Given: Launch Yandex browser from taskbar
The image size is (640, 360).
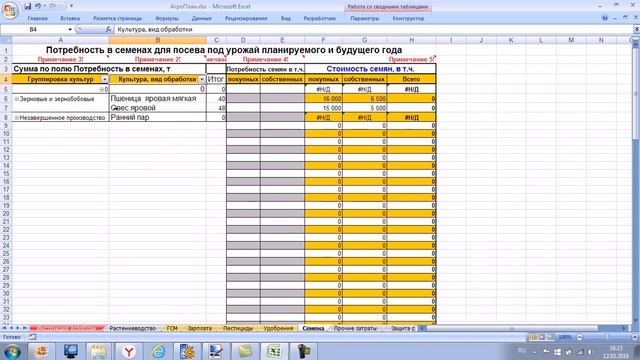Looking at the screenshot, I should (x=129, y=351).
